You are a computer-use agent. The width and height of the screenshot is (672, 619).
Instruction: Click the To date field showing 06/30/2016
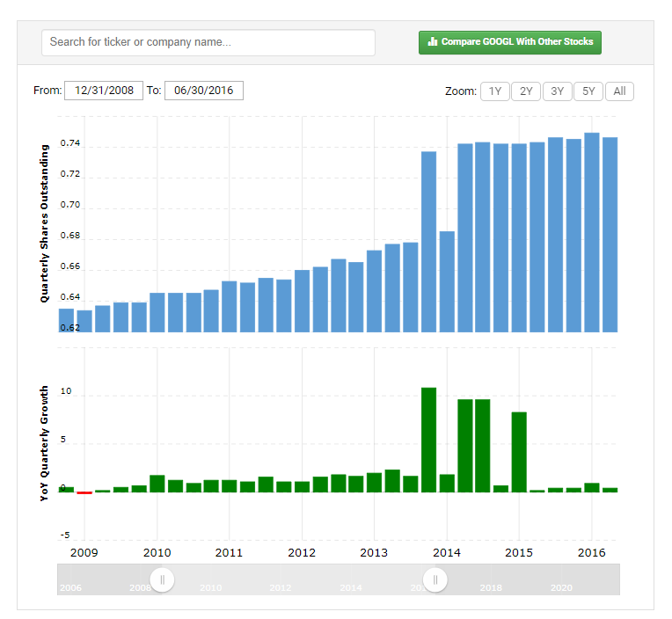(x=203, y=91)
